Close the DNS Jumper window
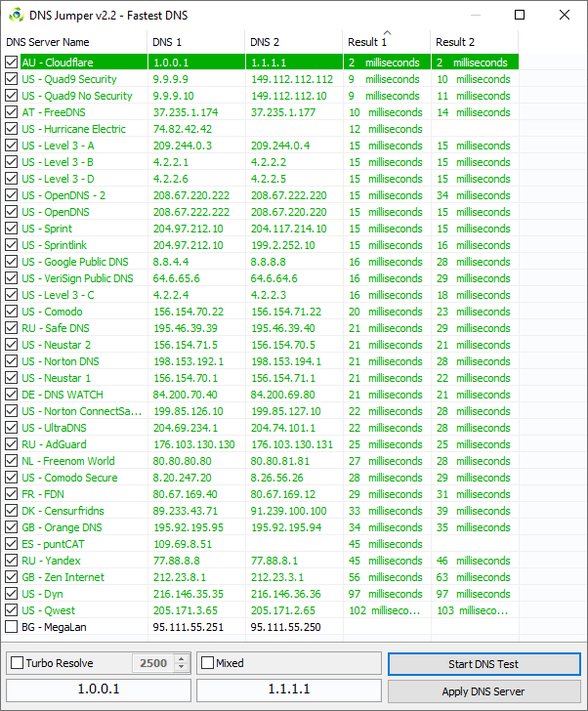The height and width of the screenshot is (711, 588). tap(565, 15)
